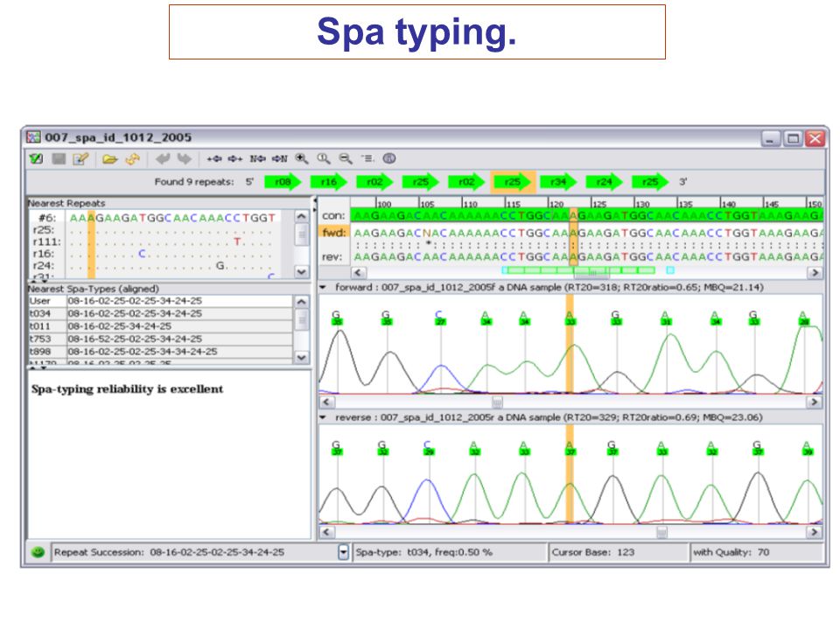This screenshot has height=630, width=840.
Task: Click the r16: row label in Nearest Repeats
Action: [x=44, y=254]
